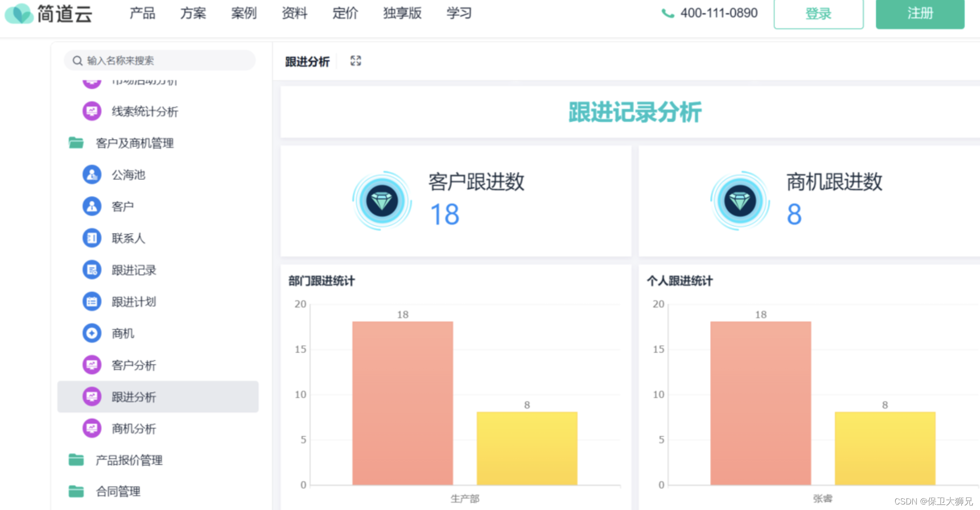Open 商机分析 in the sidebar

point(134,429)
